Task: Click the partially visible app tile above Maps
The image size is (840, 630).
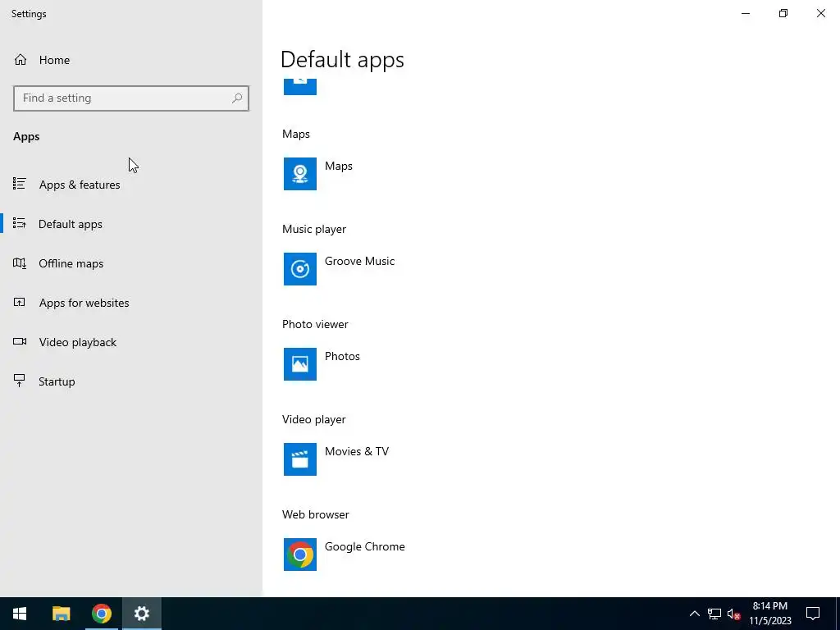Action: (300, 86)
